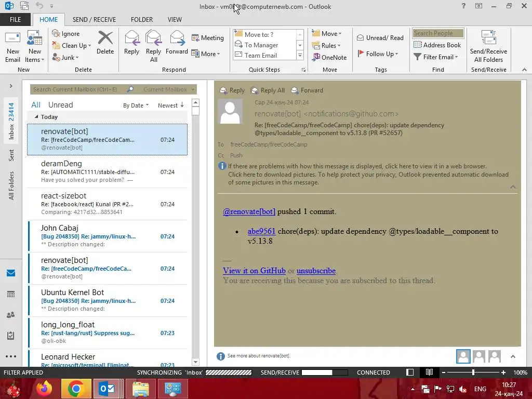Open the By Date sort dropdown

tap(136, 105)
